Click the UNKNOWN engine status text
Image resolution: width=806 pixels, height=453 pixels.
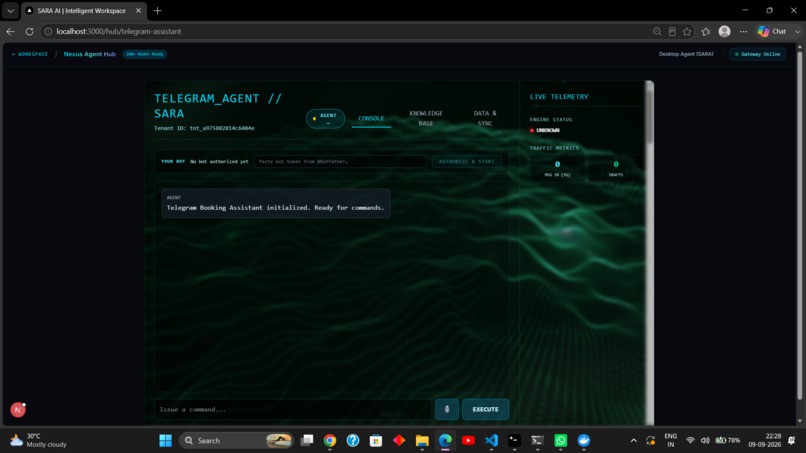(x=547, y=130)
